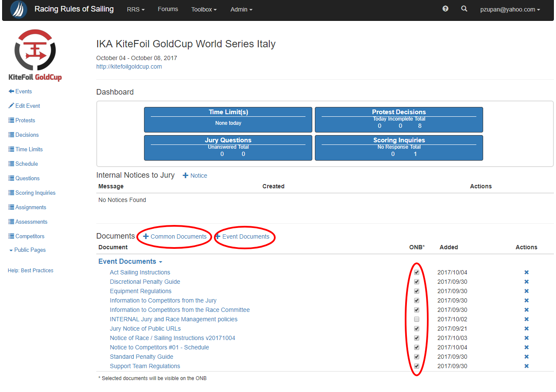Screen dimensions: 556x392
Task: Remove Discretional Penalty Guide via X icon
Action: point(526,282)
